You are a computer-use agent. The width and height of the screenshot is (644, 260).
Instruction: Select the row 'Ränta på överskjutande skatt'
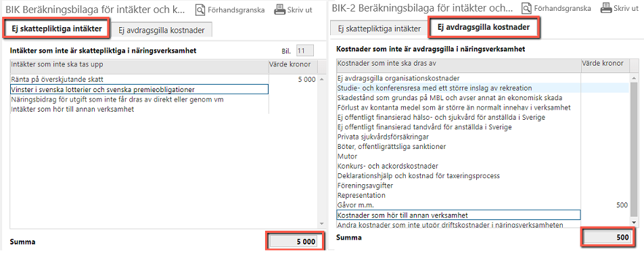pos(139,79)
